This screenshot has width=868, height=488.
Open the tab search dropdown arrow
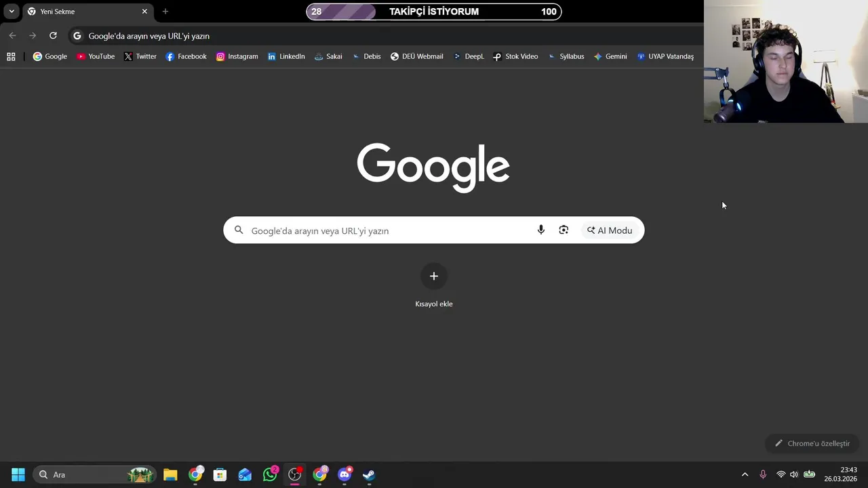click(12, 12)
